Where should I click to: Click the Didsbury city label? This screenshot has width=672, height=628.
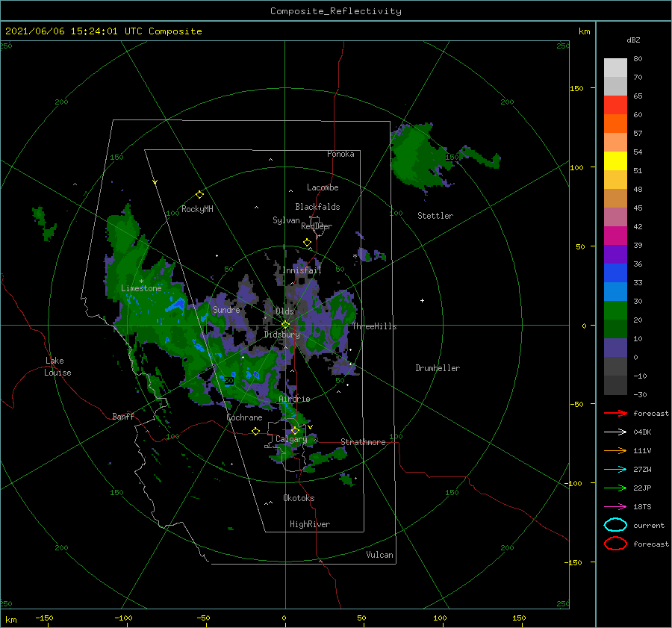tap(281, 335)
